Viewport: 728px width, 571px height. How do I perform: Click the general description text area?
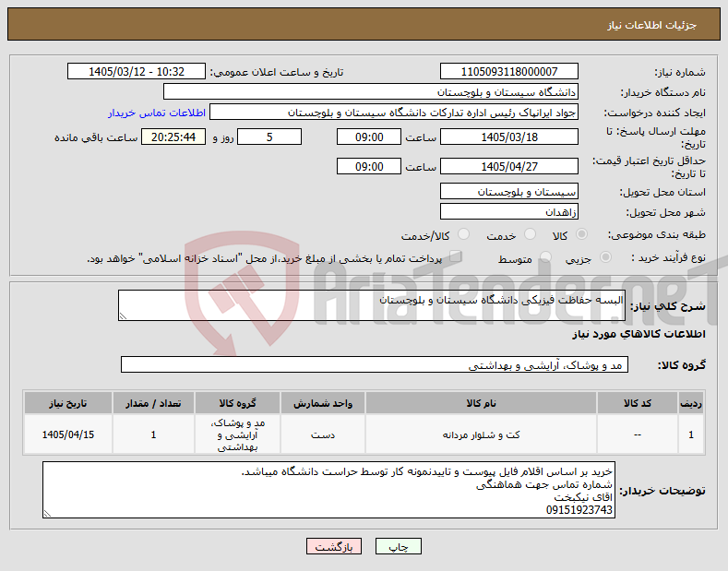pyautogui.click(x=372, y=305)
